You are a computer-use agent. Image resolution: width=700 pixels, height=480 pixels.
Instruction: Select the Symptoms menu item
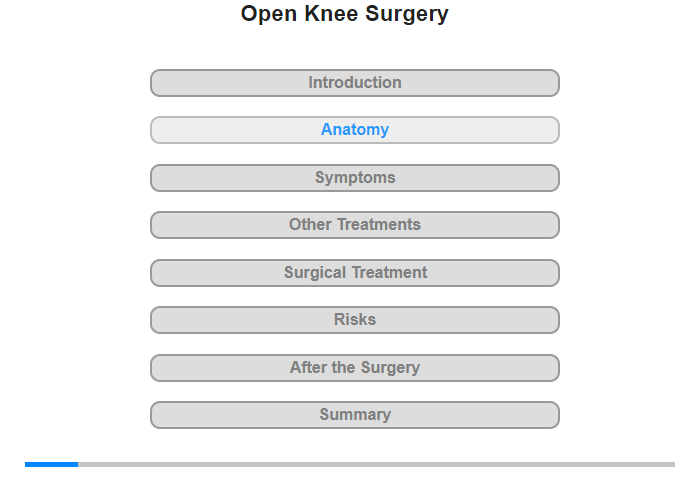354,178
